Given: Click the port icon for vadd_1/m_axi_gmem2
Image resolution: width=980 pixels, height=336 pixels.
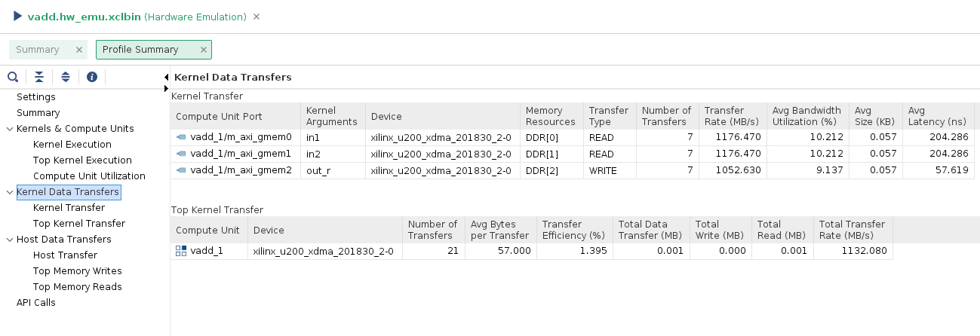Looking at the screenshot, I should pos(181,171).
